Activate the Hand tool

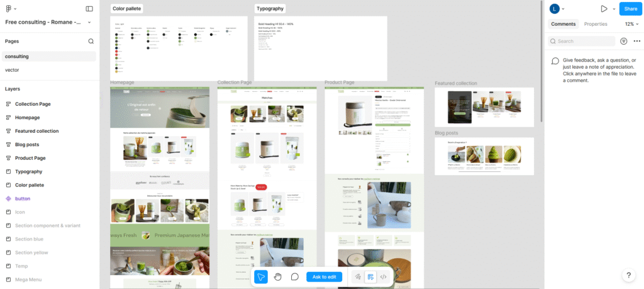277,276
